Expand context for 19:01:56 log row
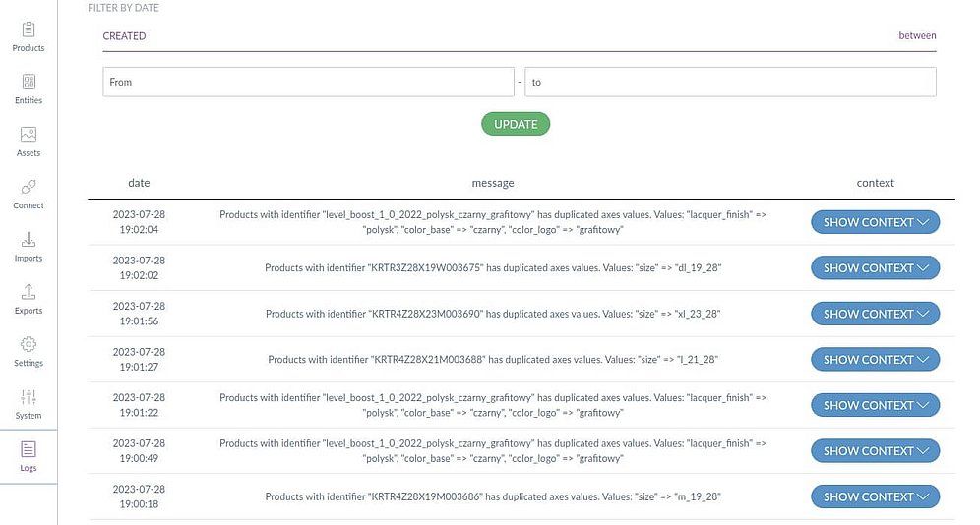Image resolution: width=980 pixels, height=525 pixels. point(875,314)
